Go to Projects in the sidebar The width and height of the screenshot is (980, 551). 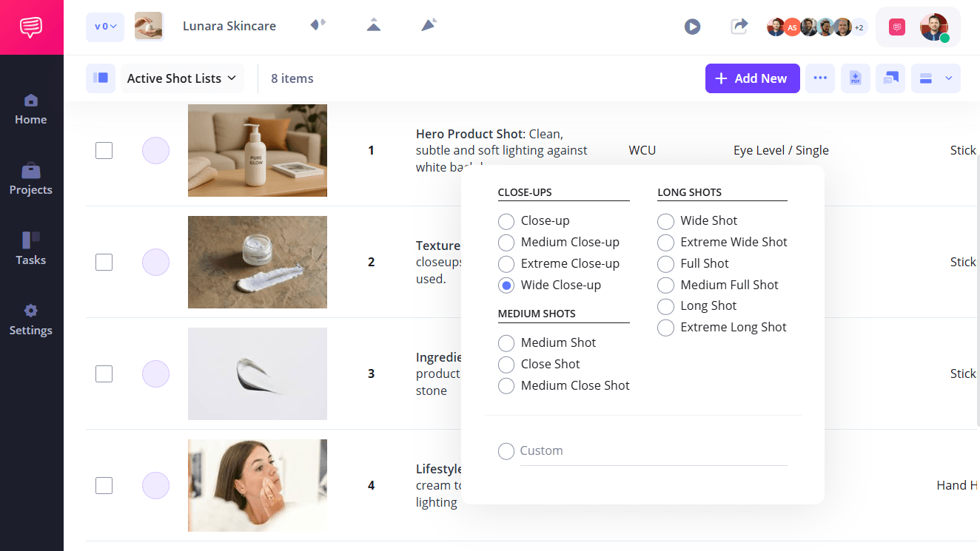pyautogui.click(x=31, y=180)
